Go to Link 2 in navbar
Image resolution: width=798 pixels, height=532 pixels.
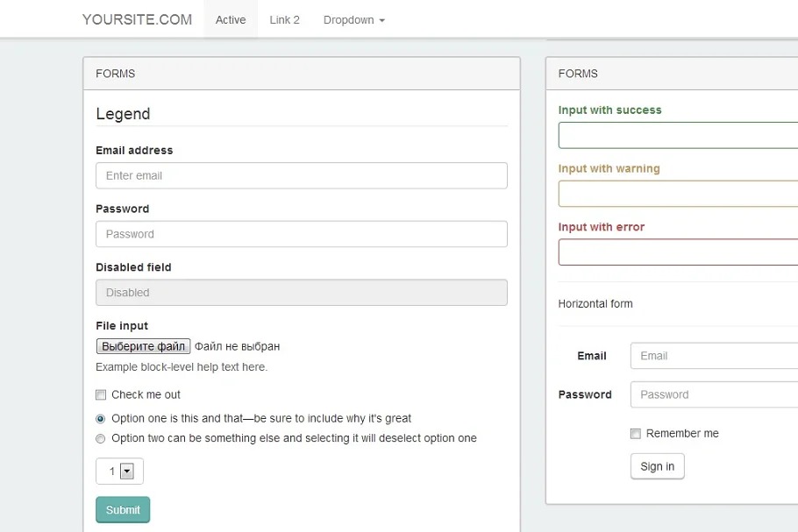tap(284, 19)
